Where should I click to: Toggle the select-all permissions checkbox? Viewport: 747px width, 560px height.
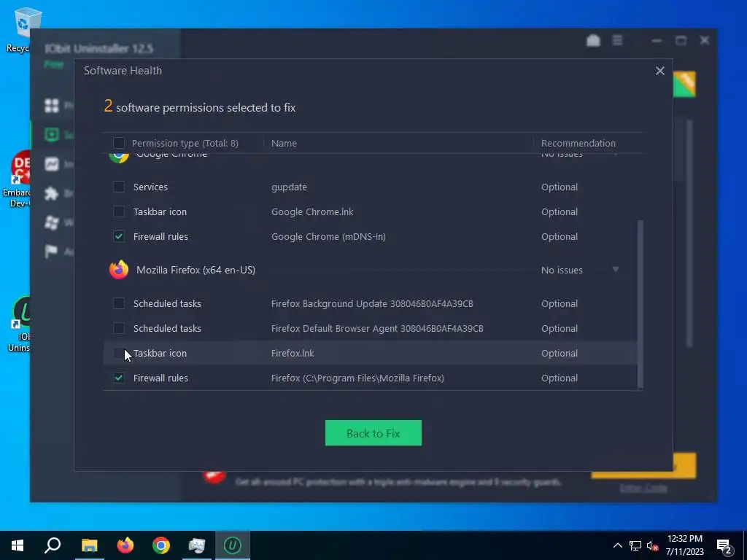pos(119,143)
